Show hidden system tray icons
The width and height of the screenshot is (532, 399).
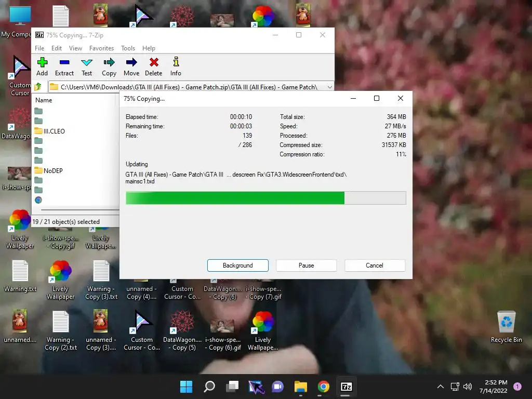441,387
